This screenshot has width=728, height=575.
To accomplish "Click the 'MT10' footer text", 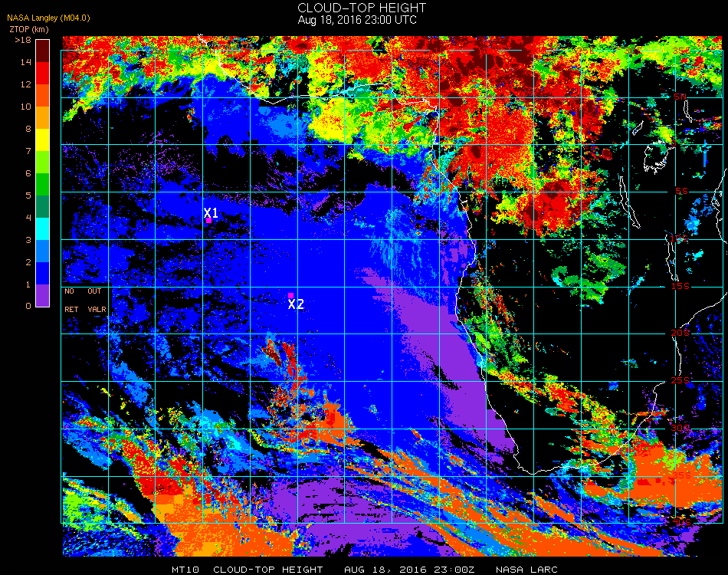I will pos(185,570).
